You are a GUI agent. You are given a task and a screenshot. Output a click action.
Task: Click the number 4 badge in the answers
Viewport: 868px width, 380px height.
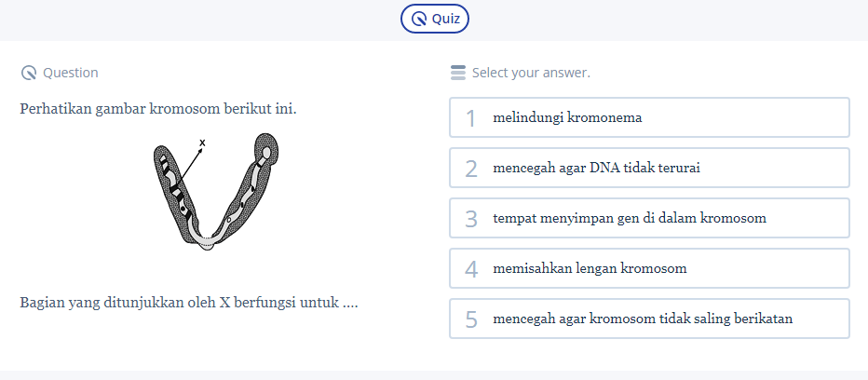point(471,269)
